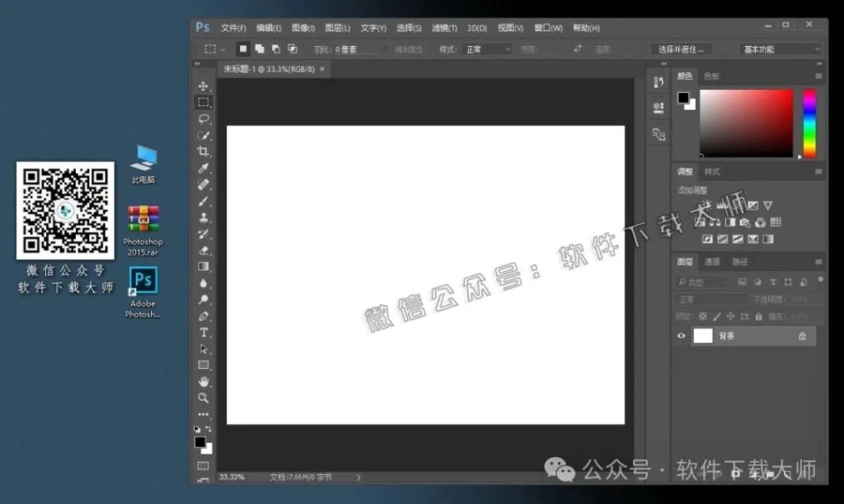Select the Pen tool
Image resolution: width=844 pixels, height=504 pixels.
point(204,316)
